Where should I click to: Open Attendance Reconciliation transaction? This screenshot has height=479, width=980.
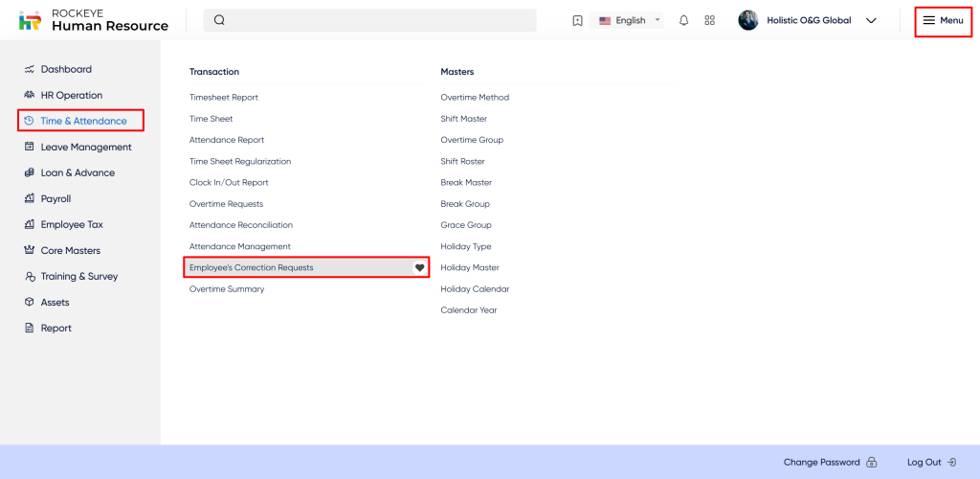tap(241, 225)
